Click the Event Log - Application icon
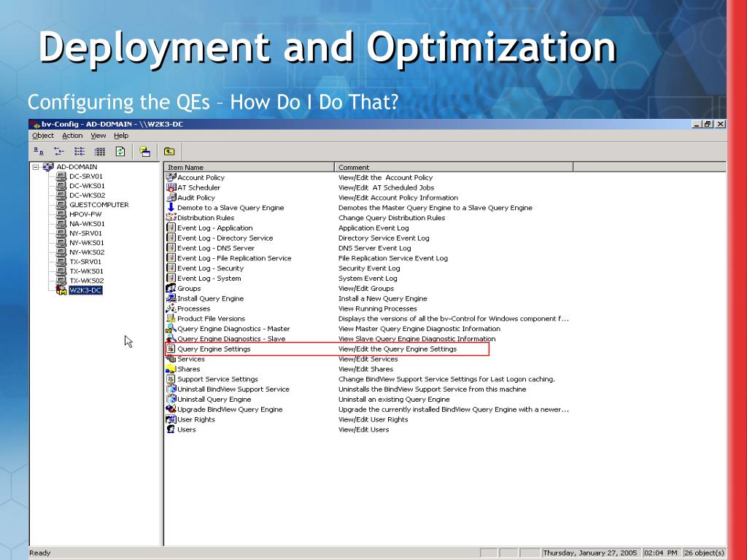Screen dimensions: 747x560 tap(171, 227)
